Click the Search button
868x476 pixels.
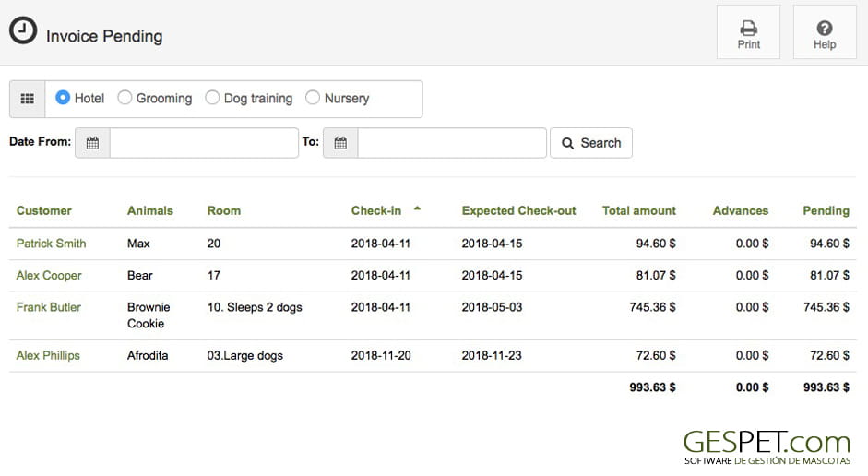pos(591,143)
